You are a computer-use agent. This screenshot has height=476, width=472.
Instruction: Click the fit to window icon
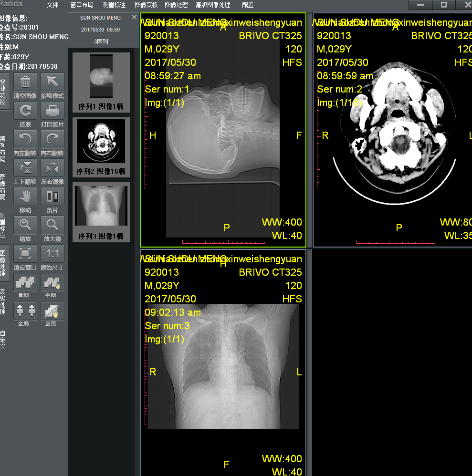tap(25, 253)
